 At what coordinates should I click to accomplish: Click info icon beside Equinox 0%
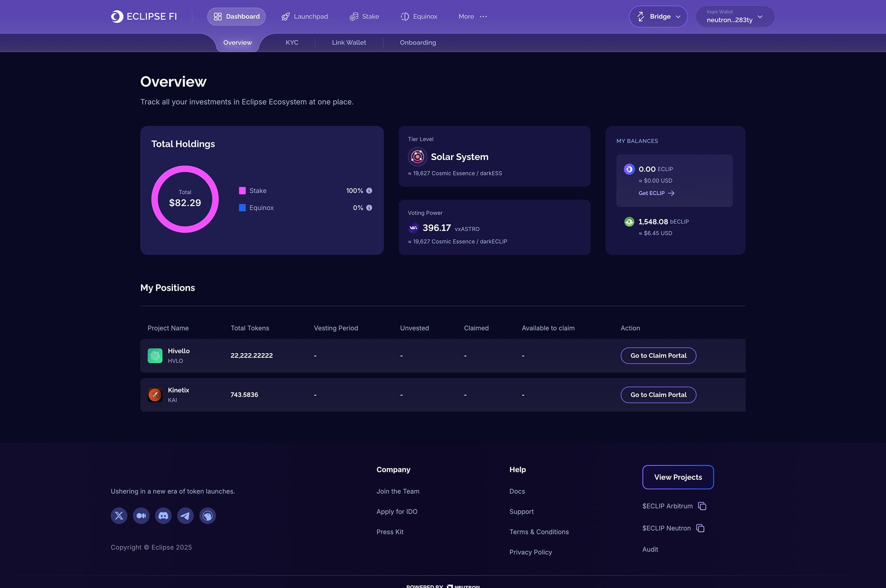tap(369, 208)
